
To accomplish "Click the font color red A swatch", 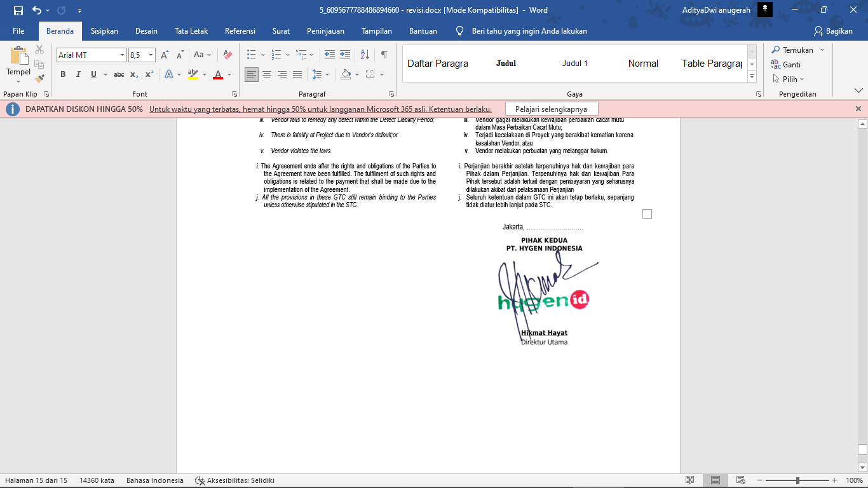I will tap(218, 74).
